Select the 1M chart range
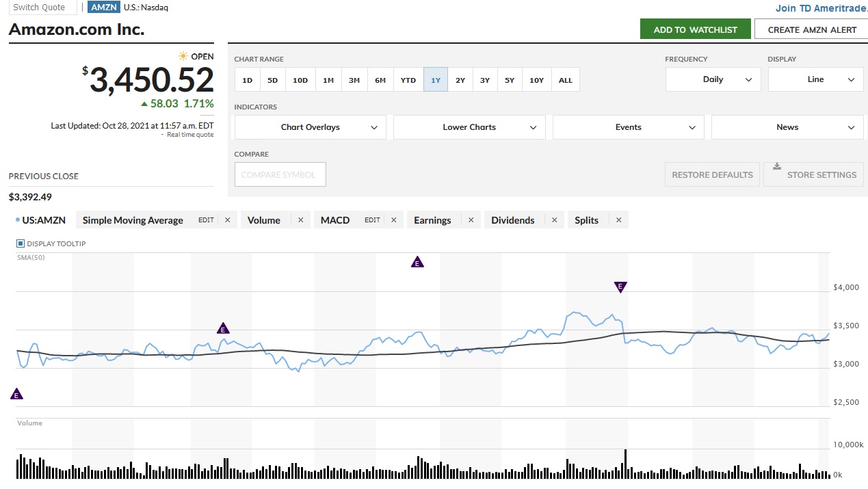The width and height of the screenshot is (868, 489). (328, 80)
